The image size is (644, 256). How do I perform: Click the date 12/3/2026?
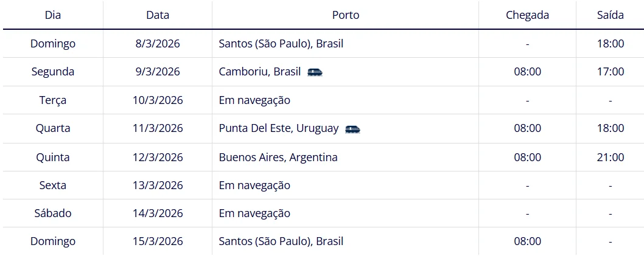158,157
